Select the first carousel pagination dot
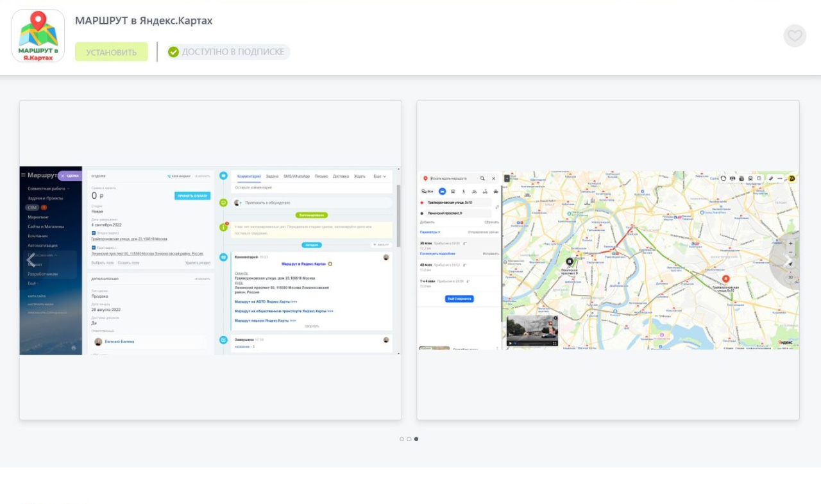The image size is (821, 504). [402, 439]
